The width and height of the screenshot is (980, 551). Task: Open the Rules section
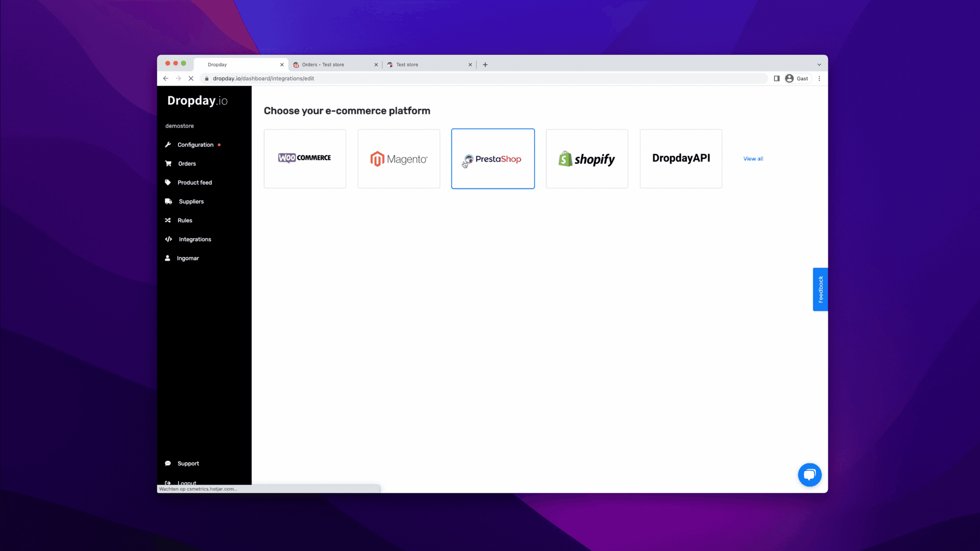(185, 220)
